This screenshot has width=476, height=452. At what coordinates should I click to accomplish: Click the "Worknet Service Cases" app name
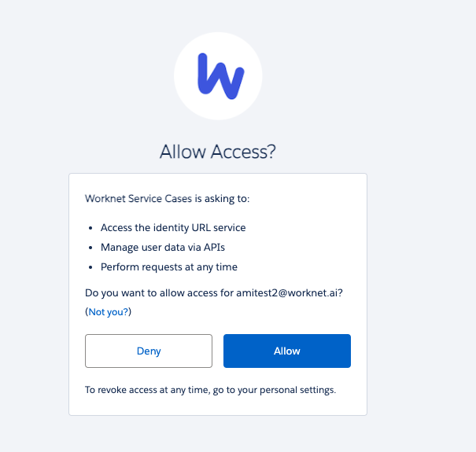138,198
